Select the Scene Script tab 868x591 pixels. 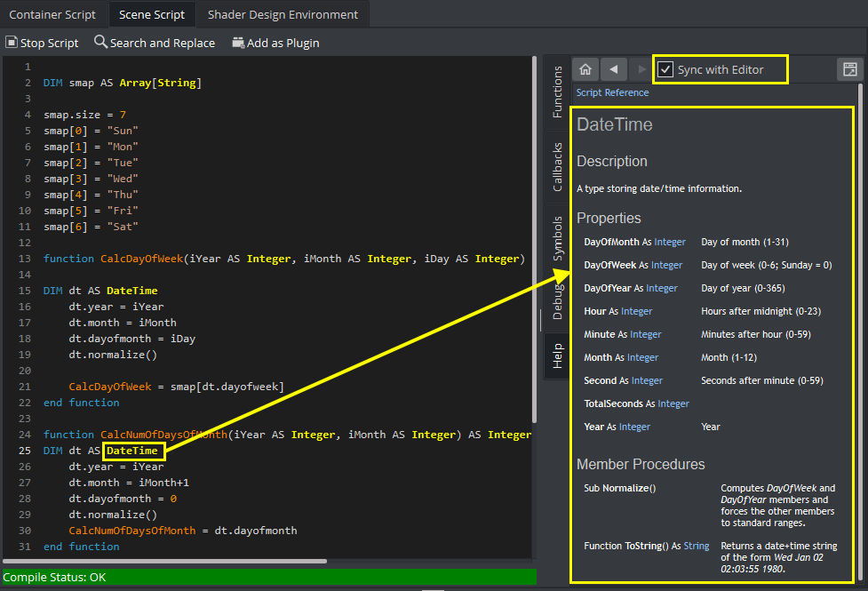coord(151,14)
